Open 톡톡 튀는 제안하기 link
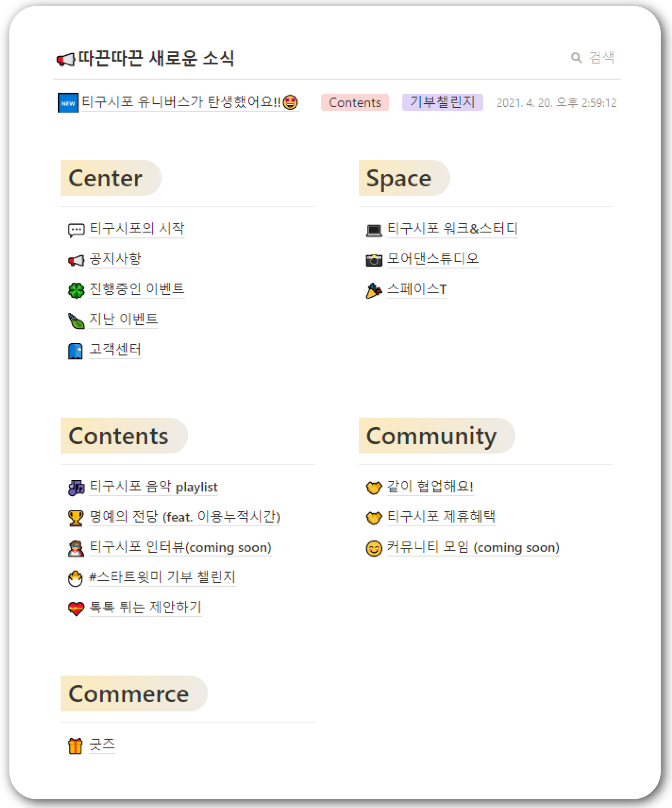 click(x=145, y=607)
